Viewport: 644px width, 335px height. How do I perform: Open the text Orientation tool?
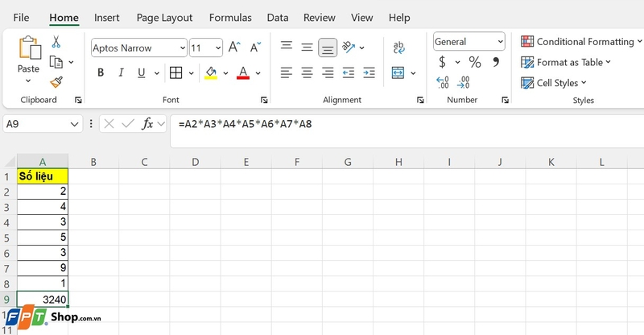pos(349,48)
